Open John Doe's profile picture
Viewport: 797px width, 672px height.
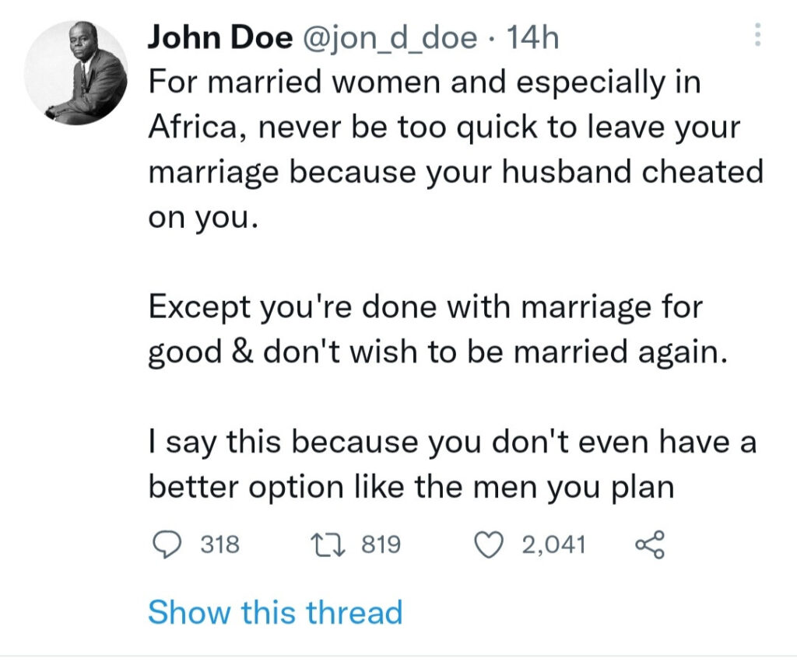coord(75,72)
